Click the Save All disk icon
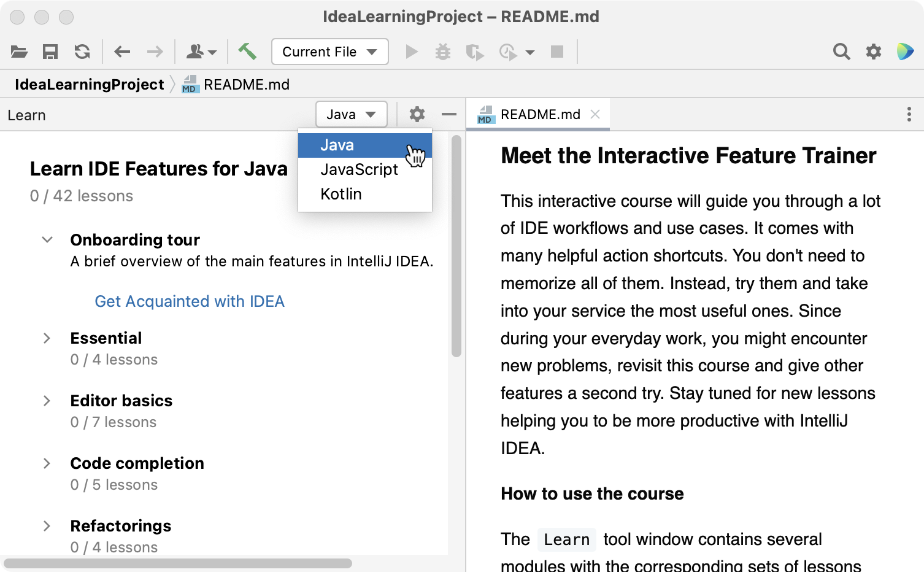 pyautogui.click(x=50, y=52)
